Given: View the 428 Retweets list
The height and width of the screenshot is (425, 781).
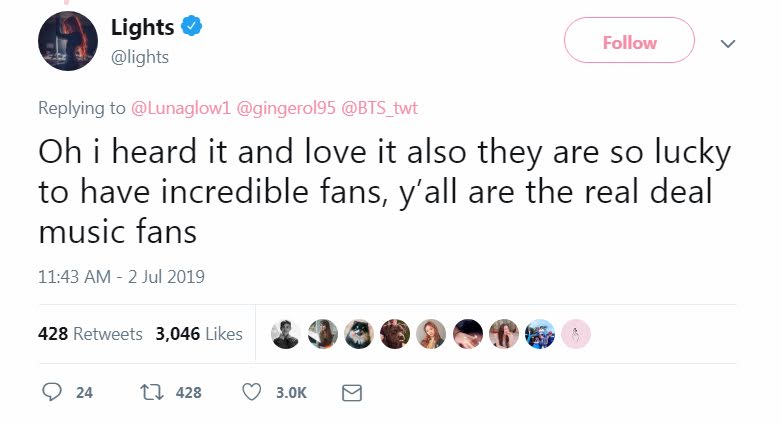Looking at the screenshot, I should [90, 334].
